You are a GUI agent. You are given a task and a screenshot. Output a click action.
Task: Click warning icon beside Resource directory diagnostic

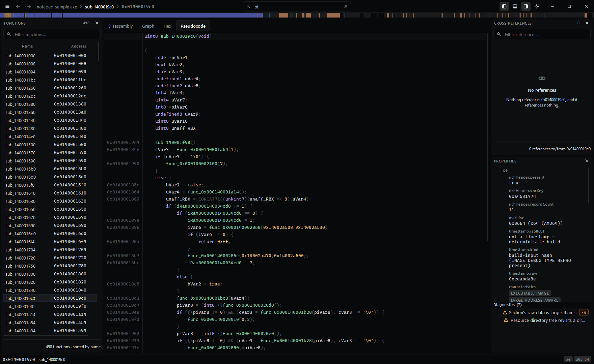[506, 320]
